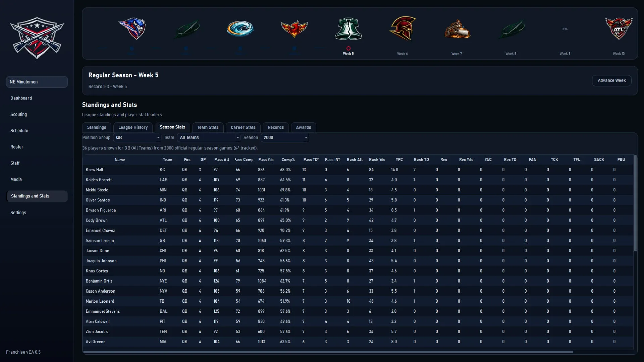The width and height of the screenshot is (644, 362).
Task: Select Benjamin Ortiz in the table
Action: 99,281
